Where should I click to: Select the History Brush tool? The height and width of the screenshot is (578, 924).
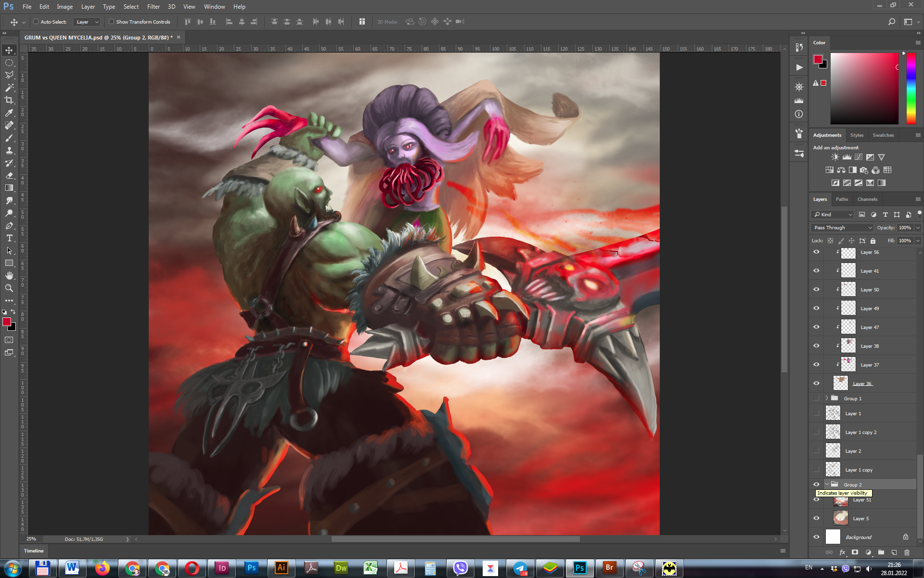coord(9,163)
